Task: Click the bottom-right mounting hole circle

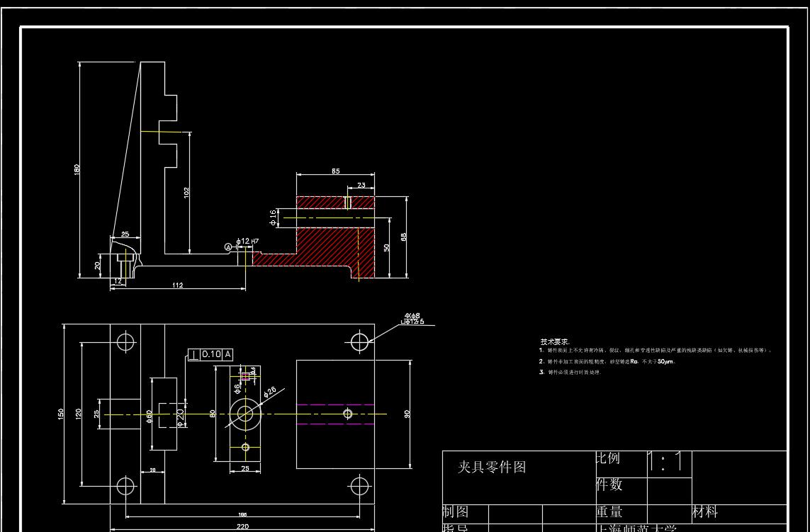Action: [x=359, y=486]
